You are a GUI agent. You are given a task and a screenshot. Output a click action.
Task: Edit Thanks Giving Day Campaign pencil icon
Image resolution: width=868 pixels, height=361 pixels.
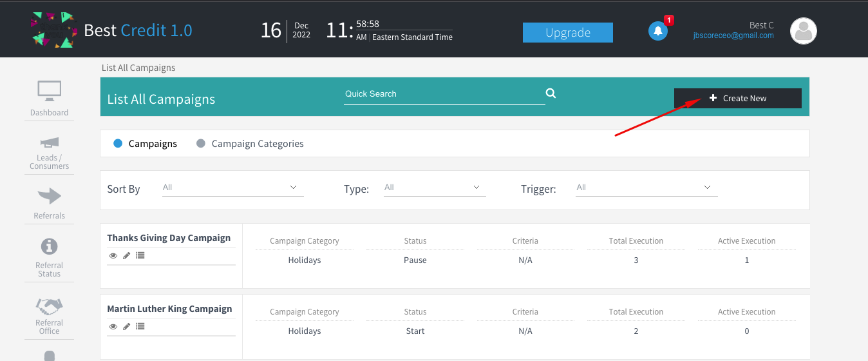[x=127, y=255]
